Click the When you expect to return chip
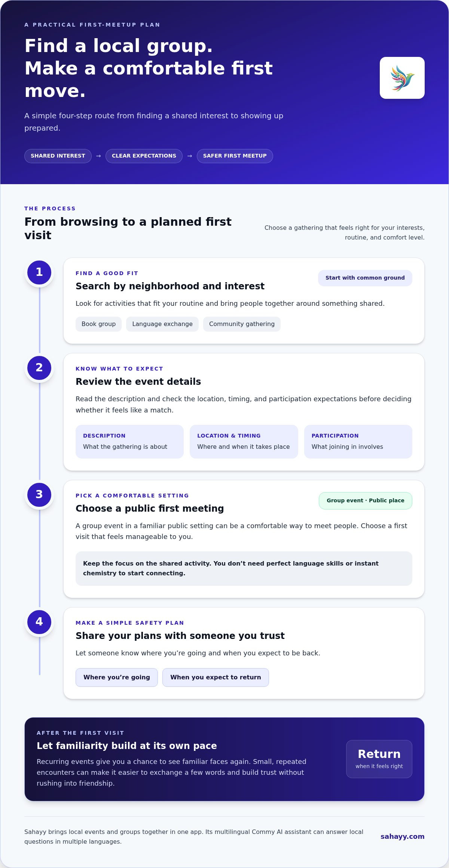 pyautogui.click(x=216, y=677)
